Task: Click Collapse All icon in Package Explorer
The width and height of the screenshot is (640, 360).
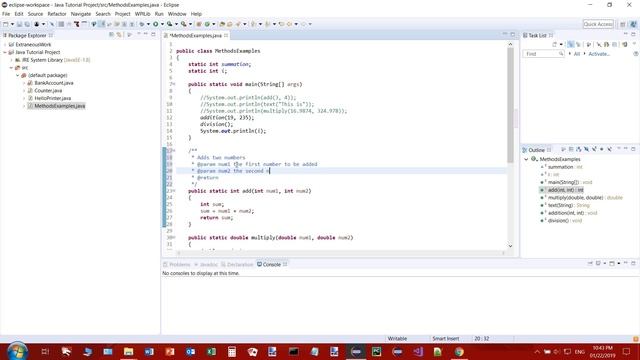Action: point(111,35)
